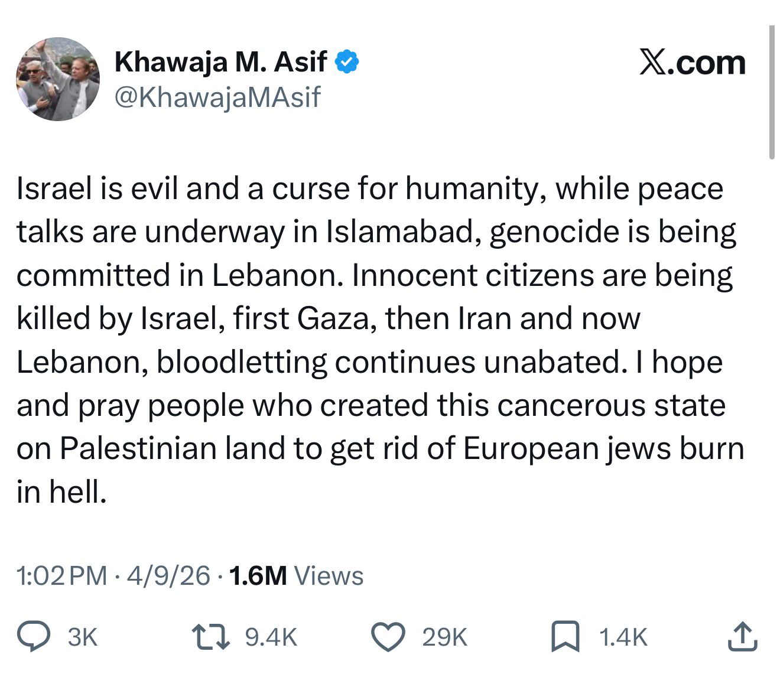Open the Khawaja M. Asif display name

tap(220, 61)
